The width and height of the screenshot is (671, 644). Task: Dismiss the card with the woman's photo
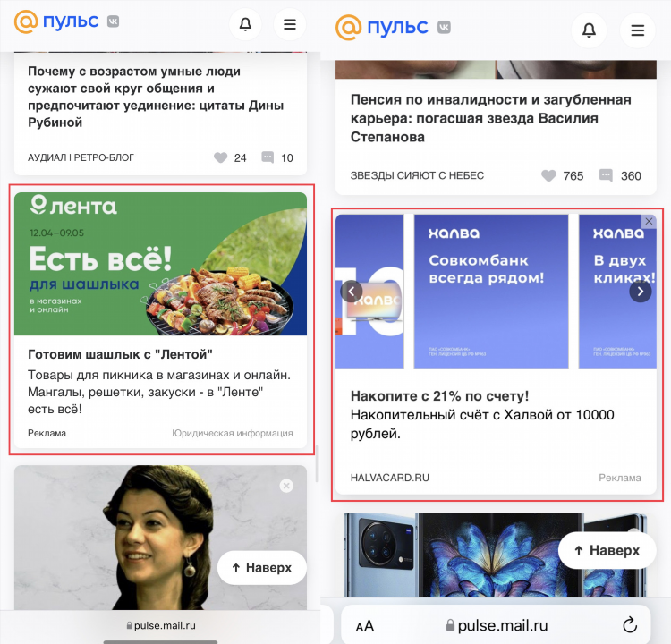point(286,486)
